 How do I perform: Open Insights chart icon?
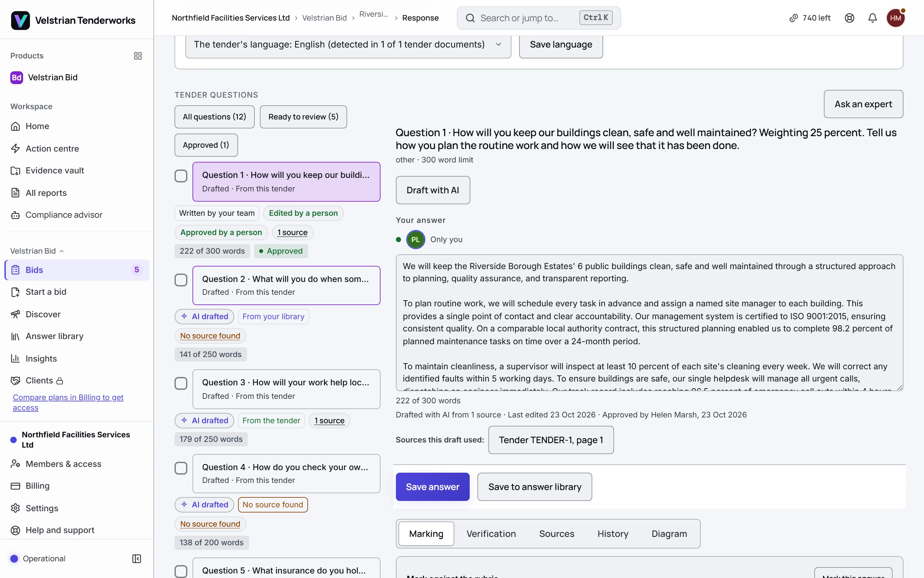[x=15, y=359]
